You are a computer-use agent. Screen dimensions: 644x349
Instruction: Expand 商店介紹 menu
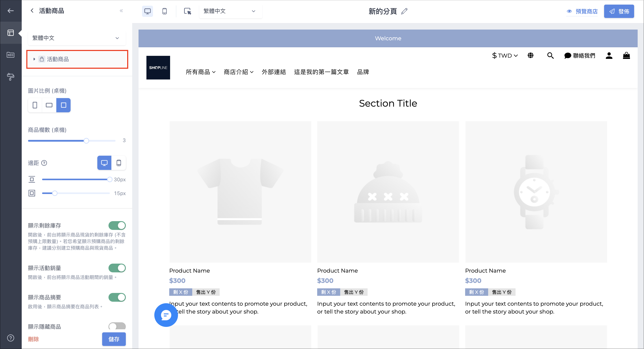click(x=238, y=72)
